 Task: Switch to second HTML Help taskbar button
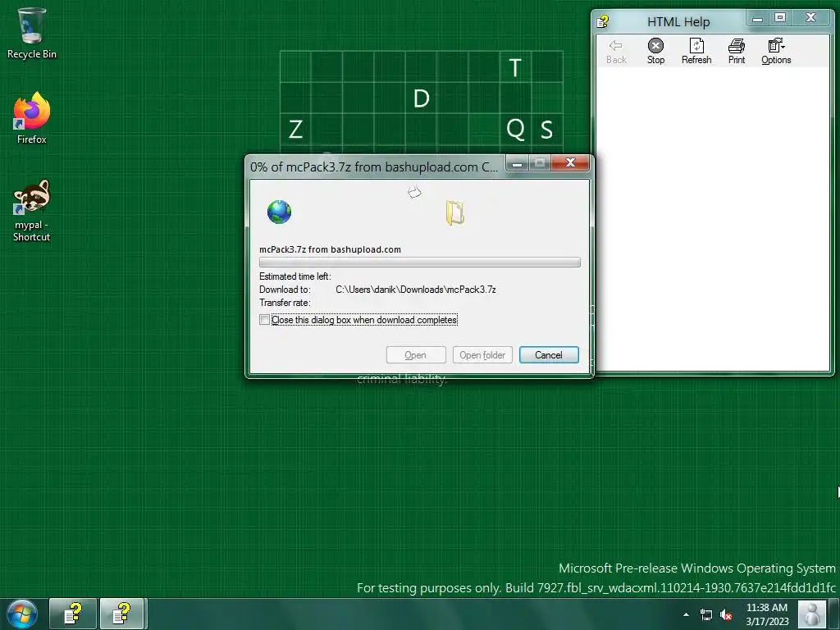tap(122, 614)
